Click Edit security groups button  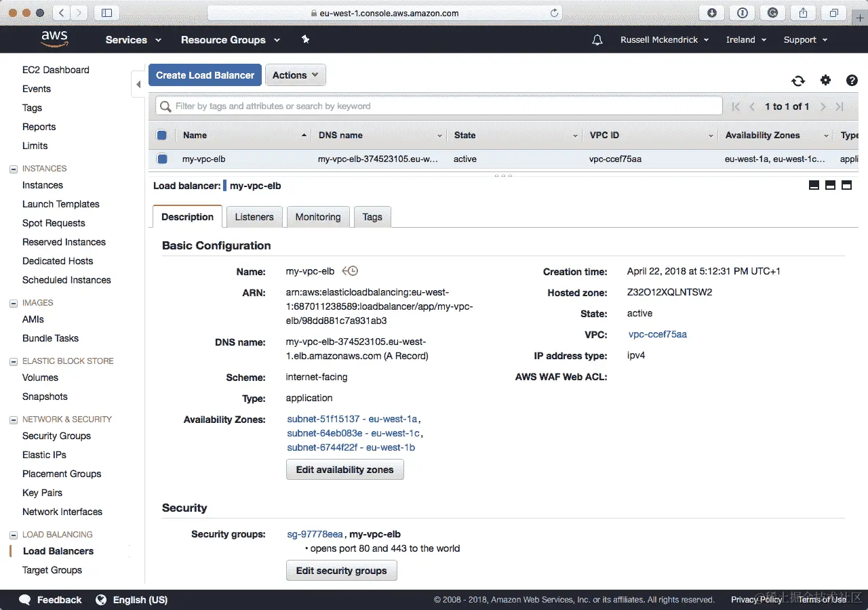[341, 571]
